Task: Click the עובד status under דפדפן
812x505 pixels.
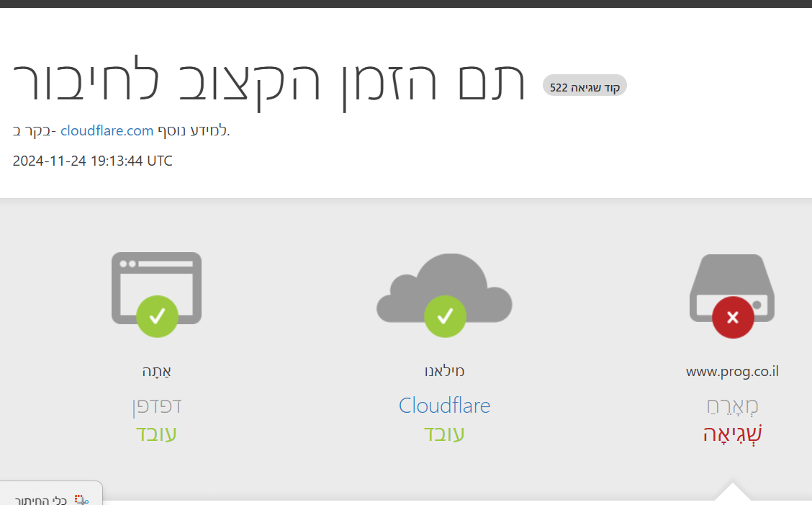Action: [156, 434]
